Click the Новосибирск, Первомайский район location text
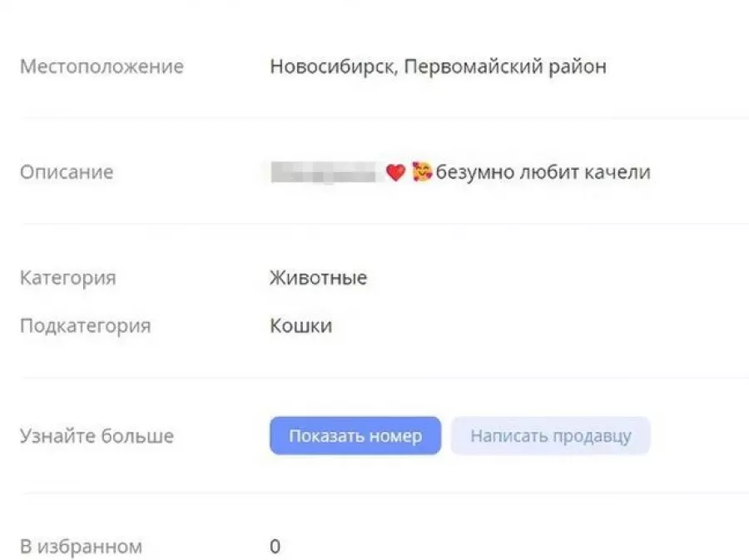 [x=438, y=67]
